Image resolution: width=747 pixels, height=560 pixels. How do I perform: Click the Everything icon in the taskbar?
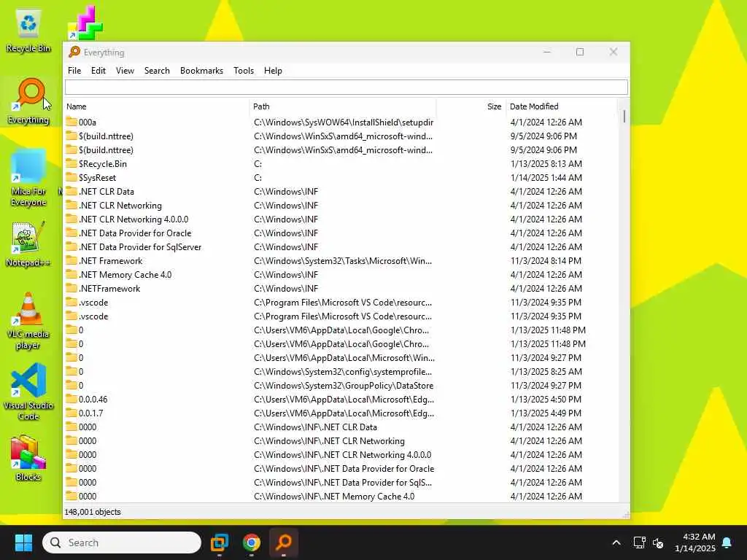[x=284, y=542]
